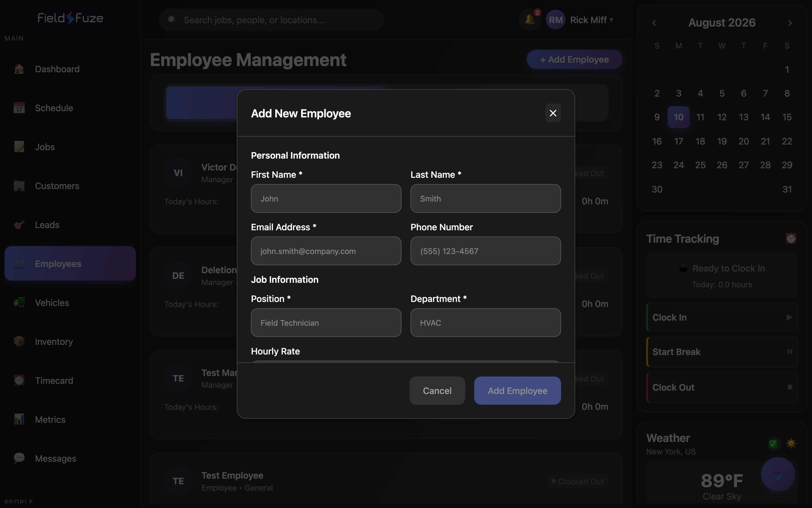Open the Leads section
Screen dimensions: 812x508
[x=70, y=225]
